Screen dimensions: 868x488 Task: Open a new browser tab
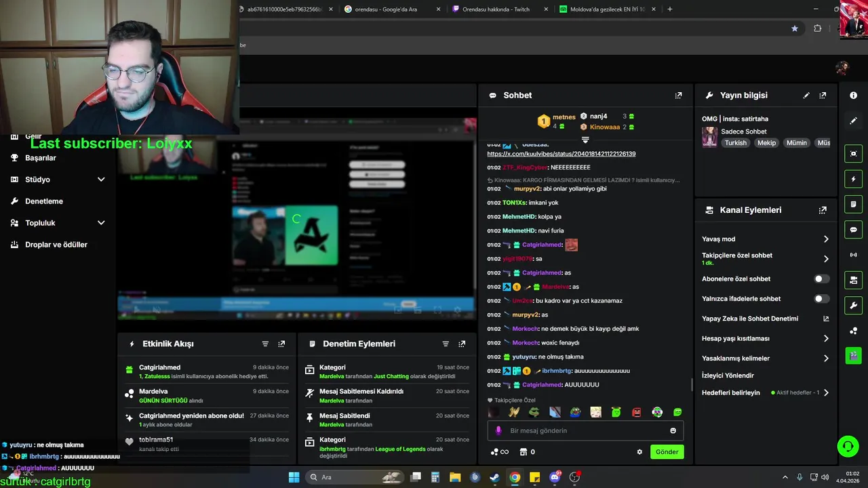click(x=670, y=9)
